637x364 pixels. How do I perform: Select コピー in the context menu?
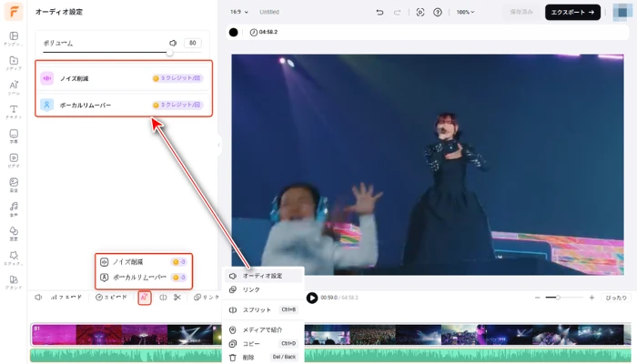(x=250, y=343)
